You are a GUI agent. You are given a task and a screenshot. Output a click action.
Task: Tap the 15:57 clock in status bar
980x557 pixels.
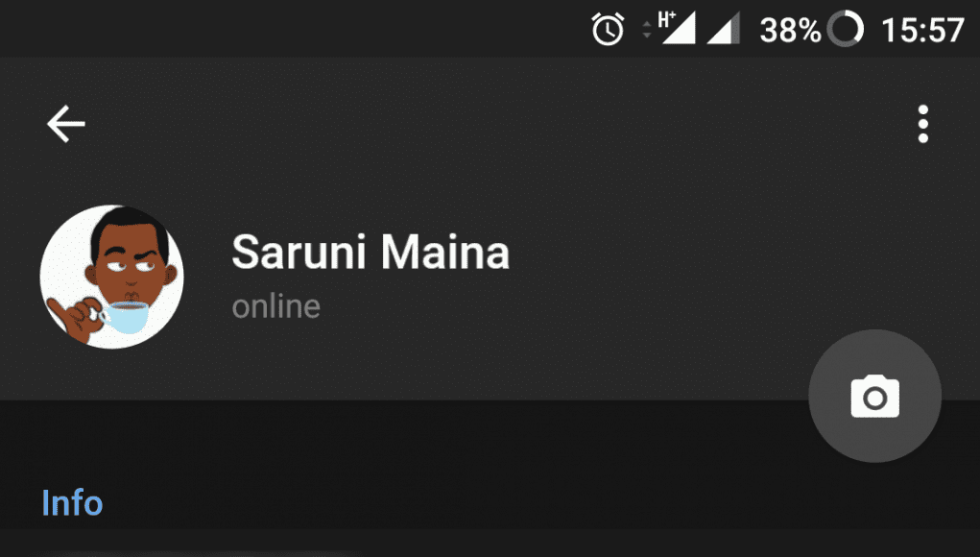[922, 30]
